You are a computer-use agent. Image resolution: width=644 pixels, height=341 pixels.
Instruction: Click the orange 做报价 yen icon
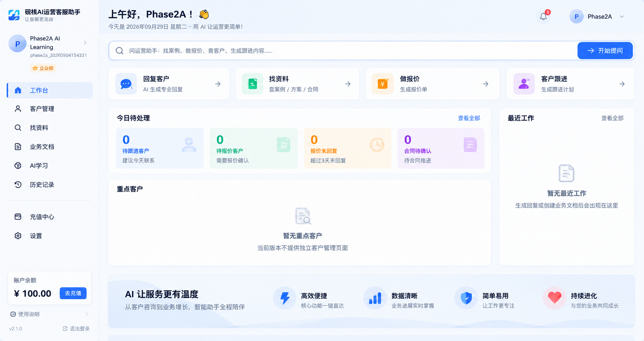tap(382, 84)
